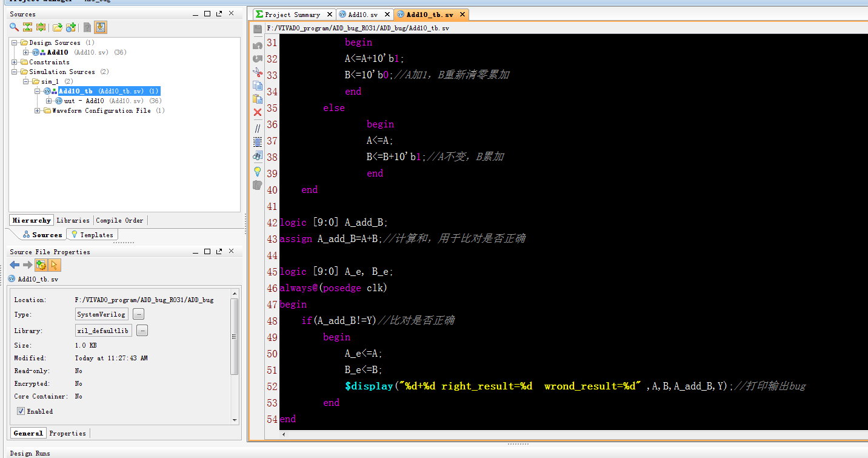The width and height of the screenshot is (868, 458).
Task: Expand Waveform Configuration File folder
Action: coord(38,110)
